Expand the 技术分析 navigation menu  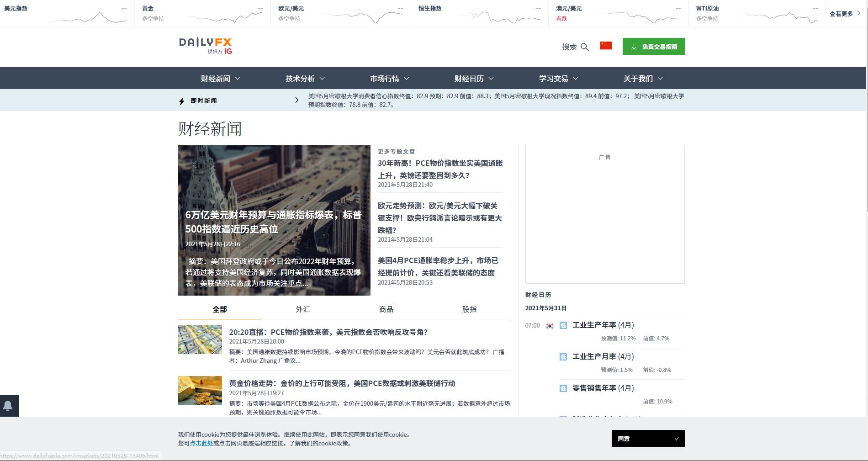point(305,79)
